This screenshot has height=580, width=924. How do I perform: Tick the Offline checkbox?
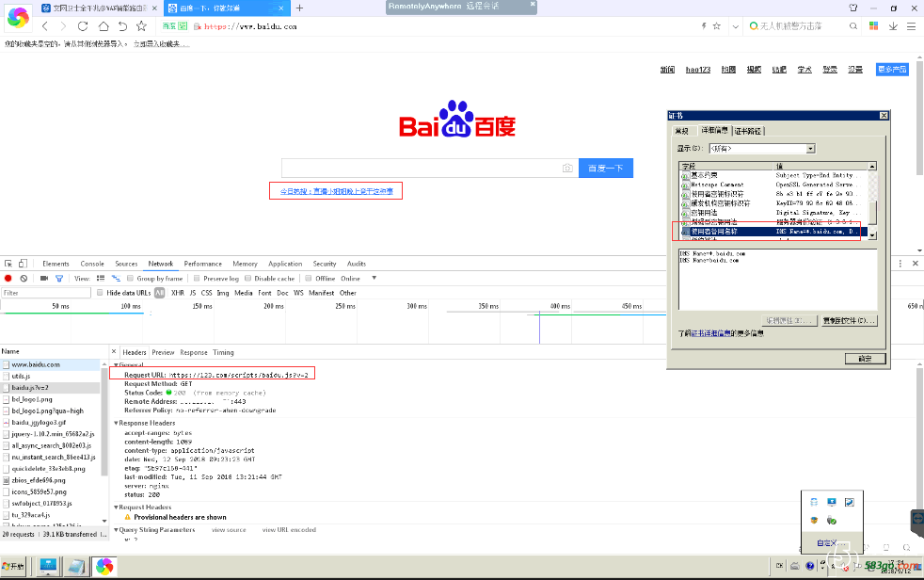click(309, 278)
